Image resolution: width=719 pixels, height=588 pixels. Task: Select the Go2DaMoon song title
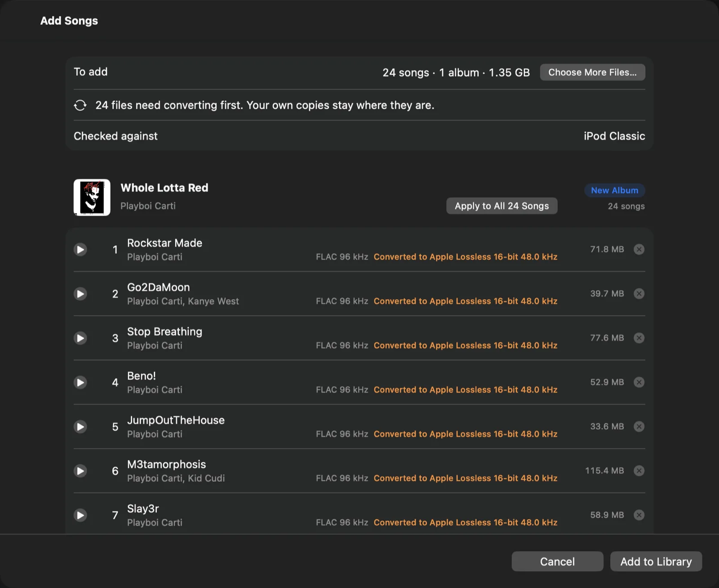pos(158,287)
